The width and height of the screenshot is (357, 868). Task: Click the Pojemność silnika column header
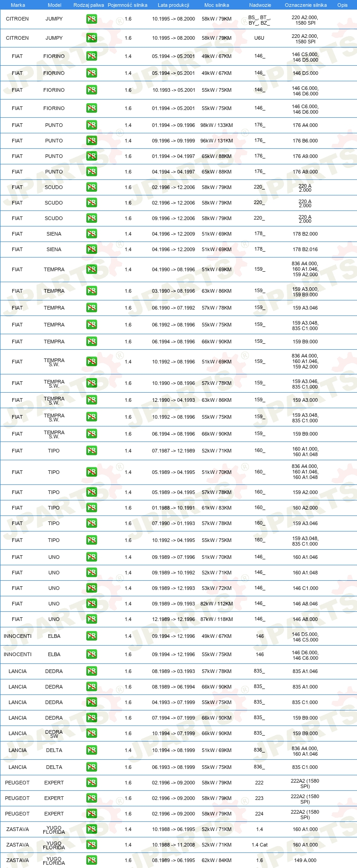128,5
